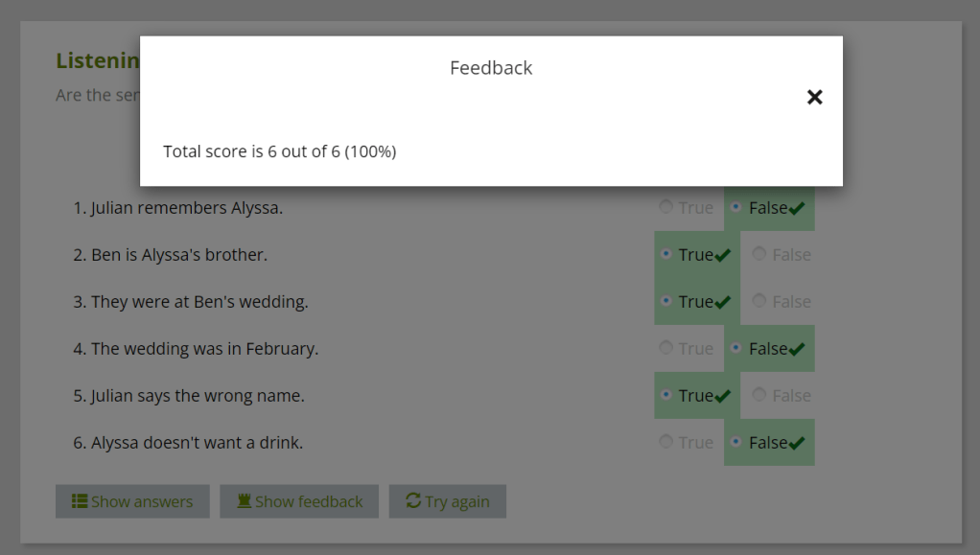980x555 pixels.
Task: Click the Show answers button
Action: (132, 501)
